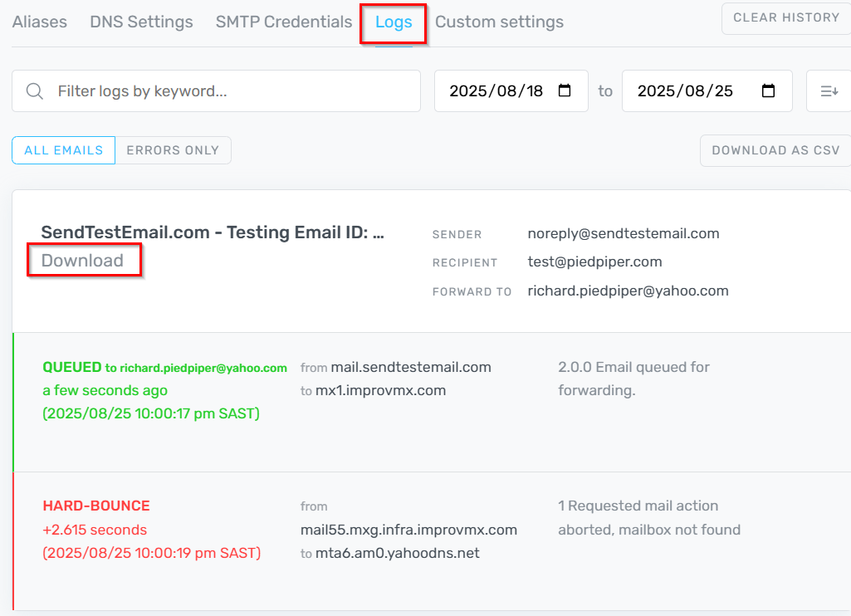Switch to Errors Only filter
This screenshot has width=851, height=616.
coord(173,150)
